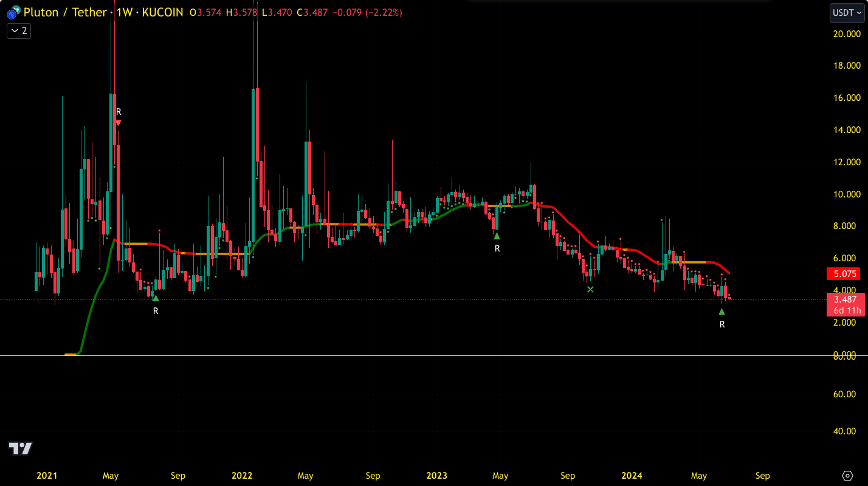Click the 10.000 price scale value
Viewport: 868px width, 486px height.
tap(847, 194)
